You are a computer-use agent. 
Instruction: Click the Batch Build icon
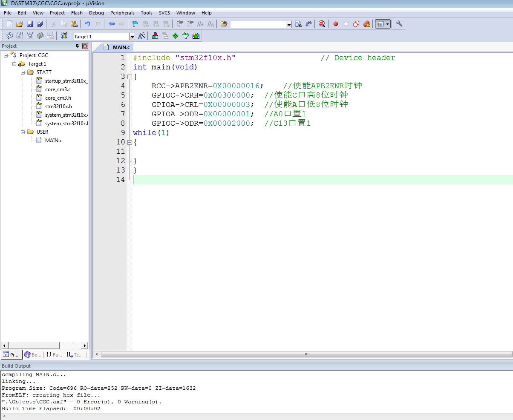pos(40,36)
